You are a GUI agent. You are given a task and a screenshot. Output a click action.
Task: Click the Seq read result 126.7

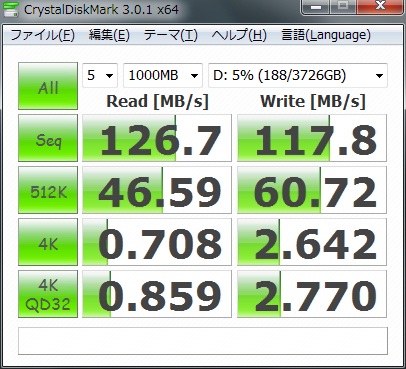pyautogui.click(x=157, y=138)
